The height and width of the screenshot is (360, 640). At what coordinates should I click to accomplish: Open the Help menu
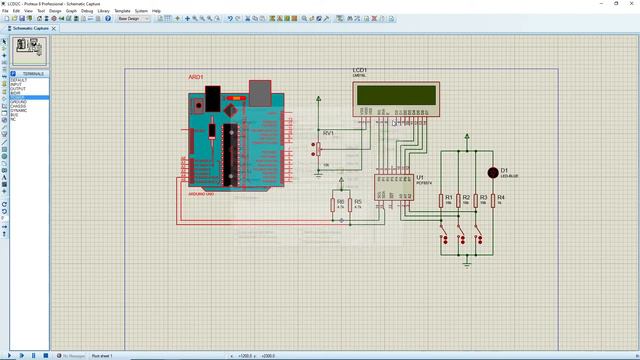click(x=156, y=11)
